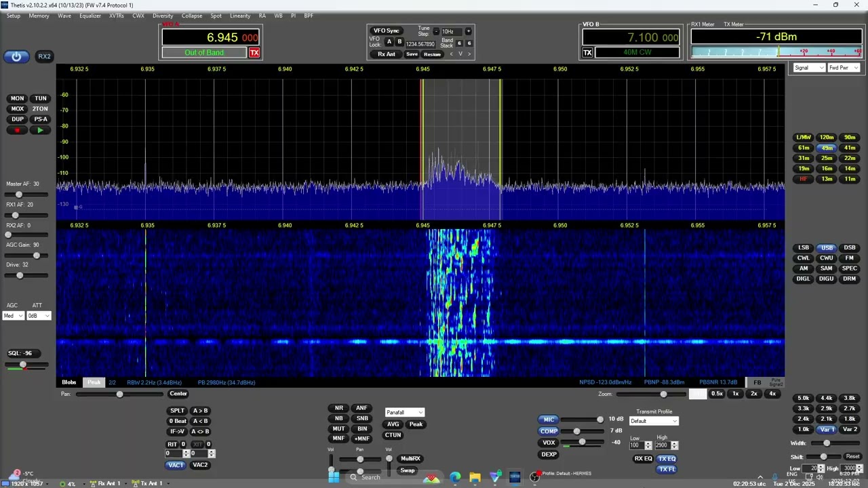Select the 2x zoom button
Screen dimensions: 868x488
click(754, 394)
